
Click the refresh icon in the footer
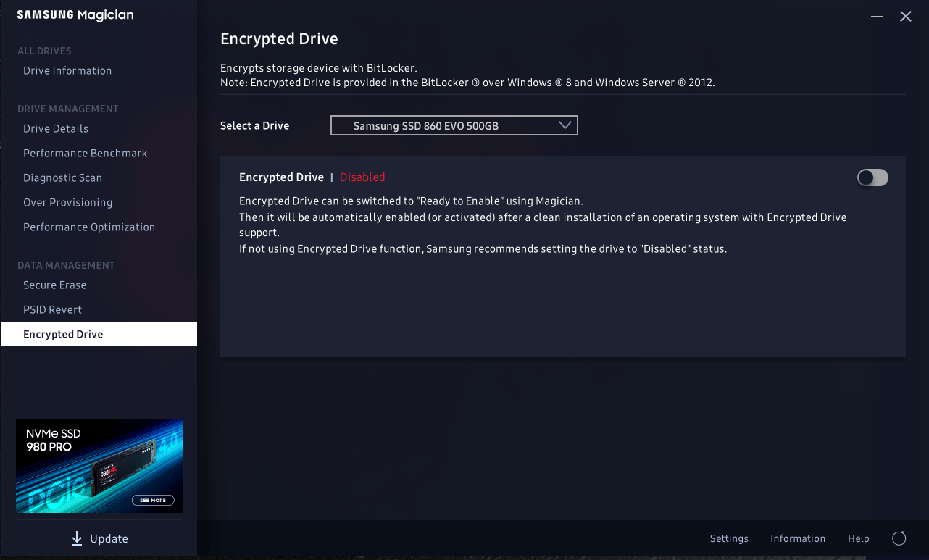click(899, 538)
